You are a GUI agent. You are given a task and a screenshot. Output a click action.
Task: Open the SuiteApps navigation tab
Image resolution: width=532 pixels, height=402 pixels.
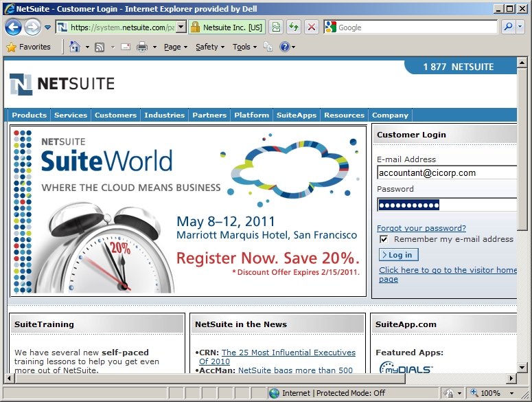(297, 115)
